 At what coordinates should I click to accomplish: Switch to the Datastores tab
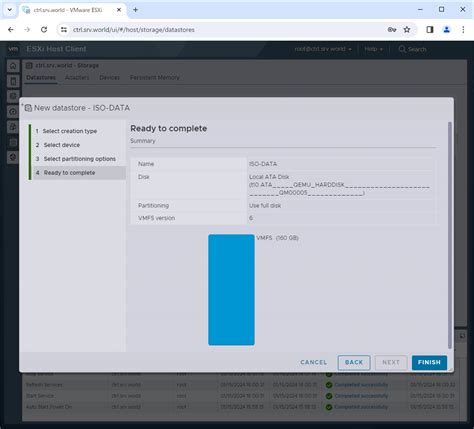(x=41, y=77)
